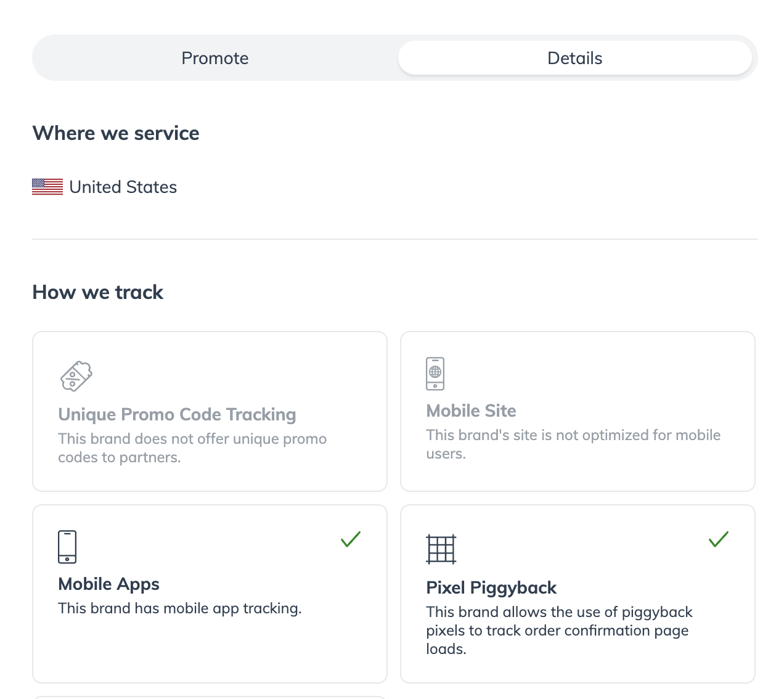Click the green checkmark on Mobile Apps
The image size is (784, 699).
pyautogui.click(x=351, y=539)
